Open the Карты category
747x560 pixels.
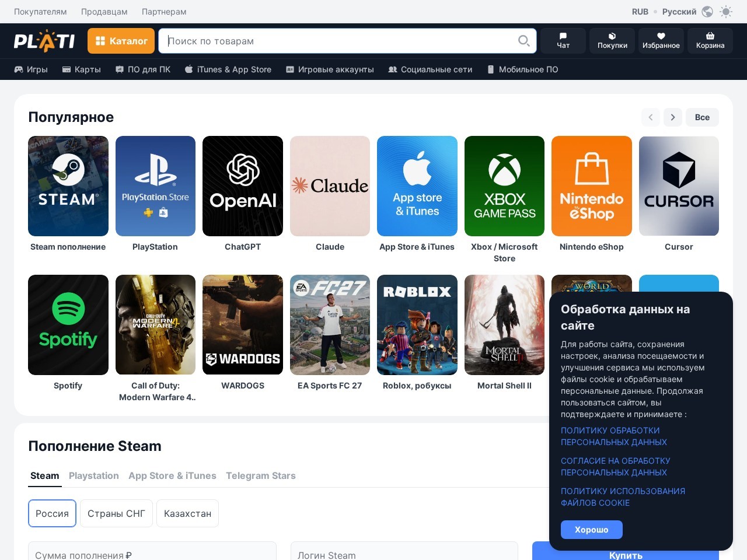click(x=82, y=69)
